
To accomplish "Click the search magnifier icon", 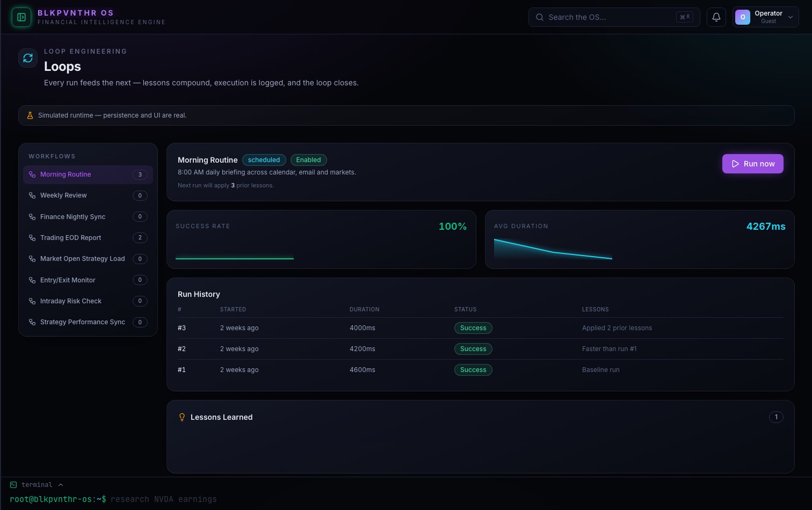I will [540, 17].
